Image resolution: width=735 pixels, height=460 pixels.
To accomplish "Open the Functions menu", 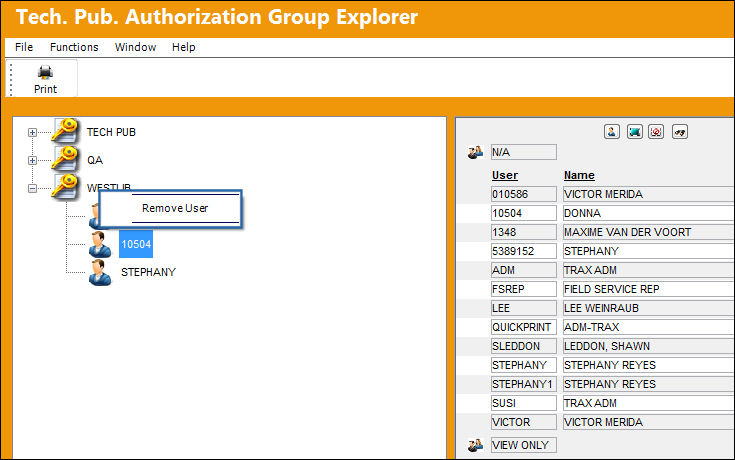I will [74, 47].
